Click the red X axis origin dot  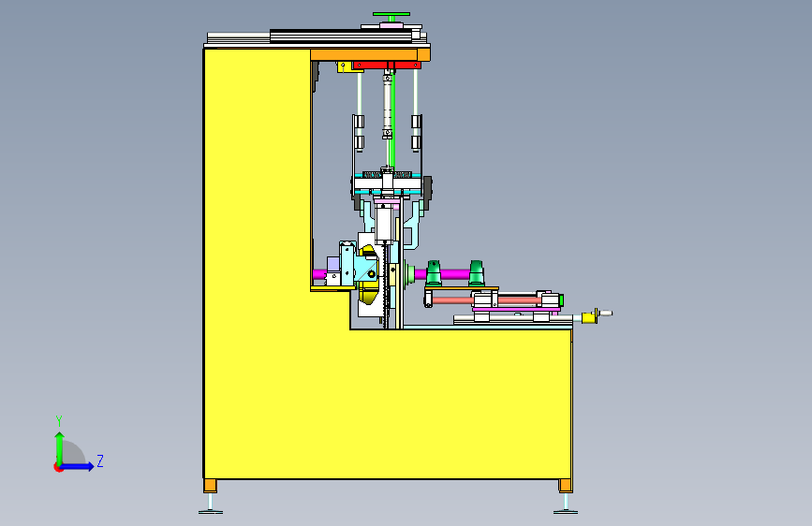point(57,468)
